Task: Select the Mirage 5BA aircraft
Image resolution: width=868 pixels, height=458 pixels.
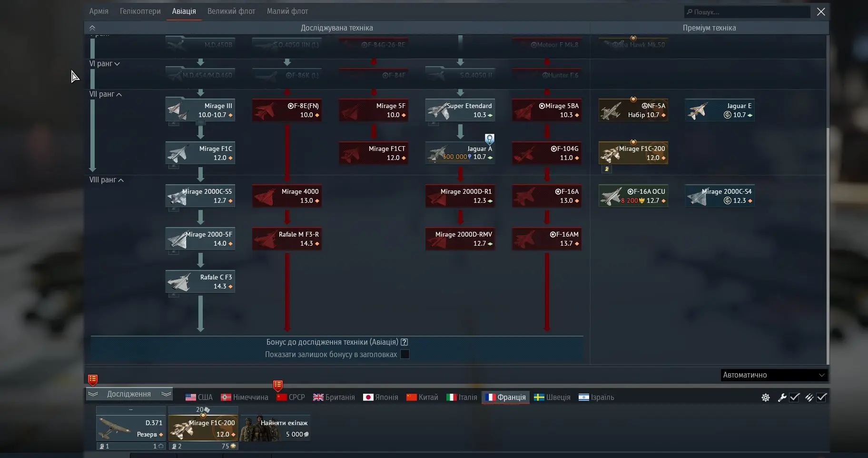Action: click(x=547, y=110)
